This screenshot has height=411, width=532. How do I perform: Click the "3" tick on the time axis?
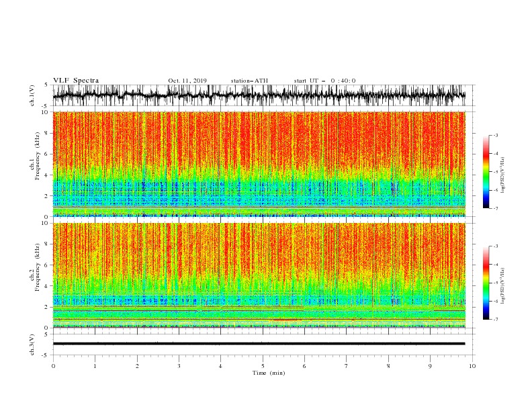coord(179,366)
